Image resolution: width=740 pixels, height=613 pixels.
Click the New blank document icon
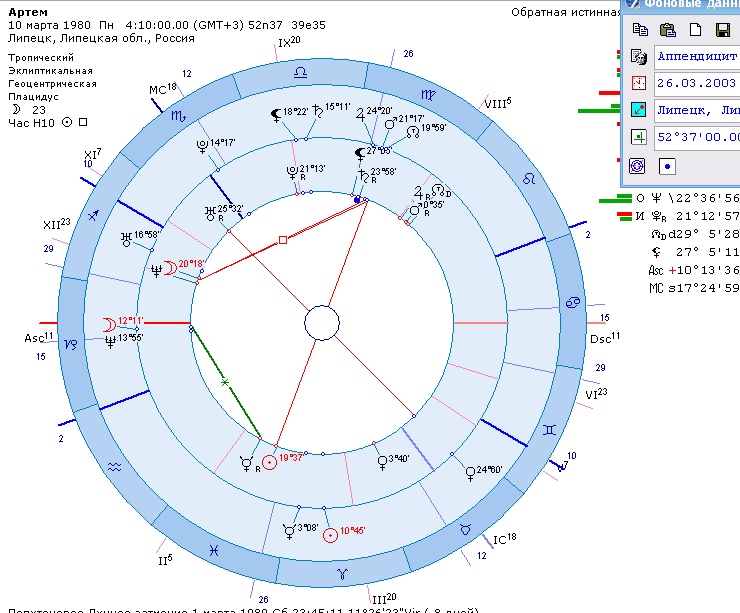(694, 29)
